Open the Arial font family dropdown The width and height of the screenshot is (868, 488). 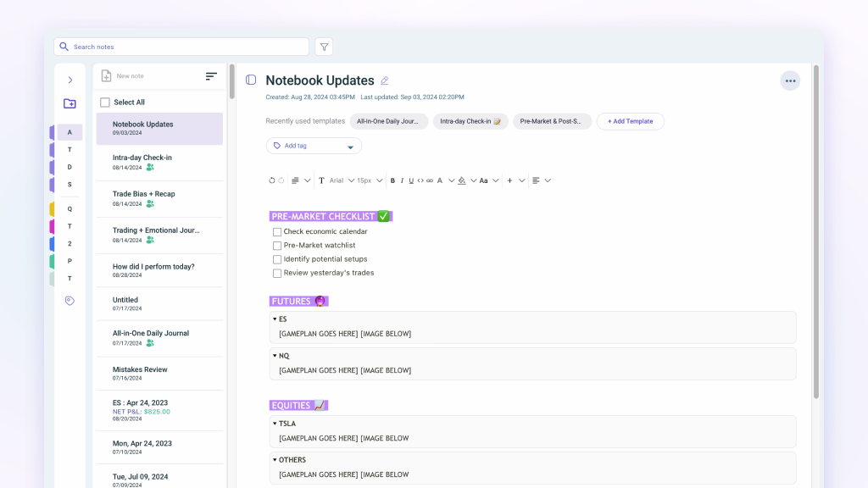click(341, 180)
